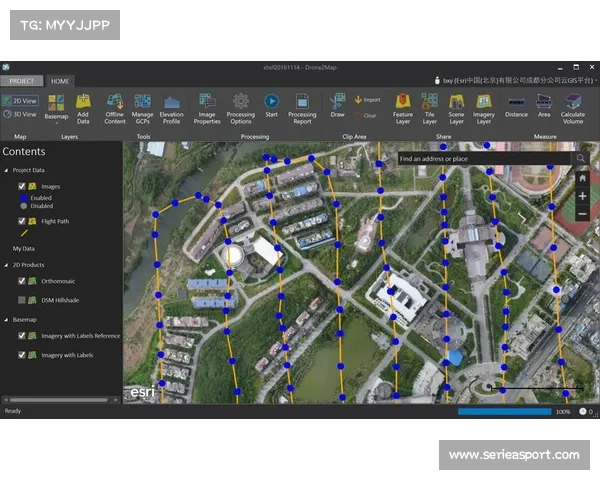Select the Distance measure tool
Screen dimensions: 600x480
pyautogui.click(x=516, y=106)
